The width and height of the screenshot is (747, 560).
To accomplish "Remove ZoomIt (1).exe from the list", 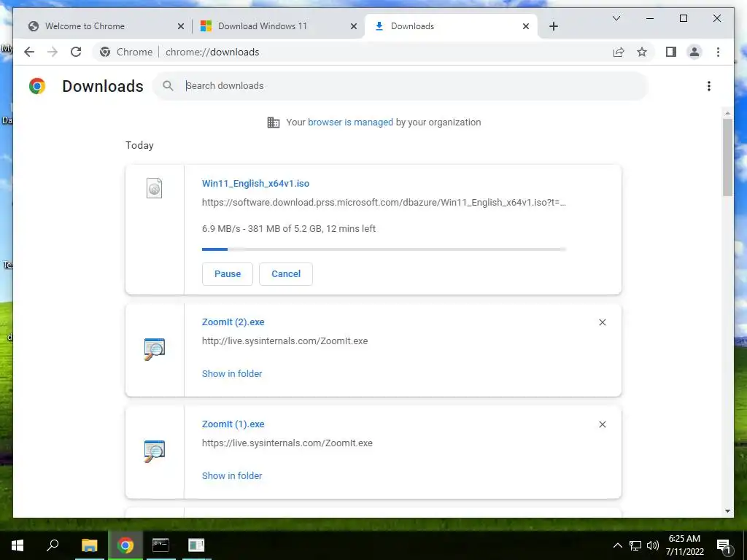I will (602, 424).
